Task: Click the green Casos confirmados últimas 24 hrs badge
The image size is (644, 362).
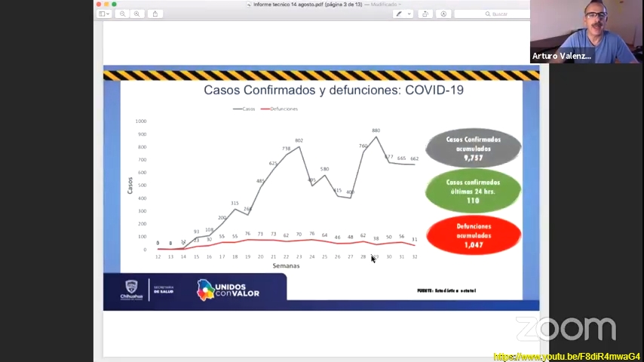Action: 473,192
